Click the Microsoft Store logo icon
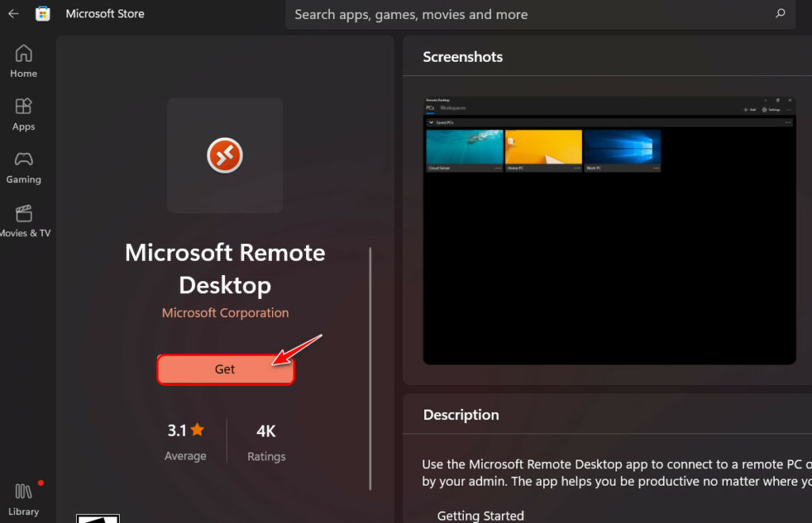The height and width of the screenshot is (523, 812). tap(43, 14)
